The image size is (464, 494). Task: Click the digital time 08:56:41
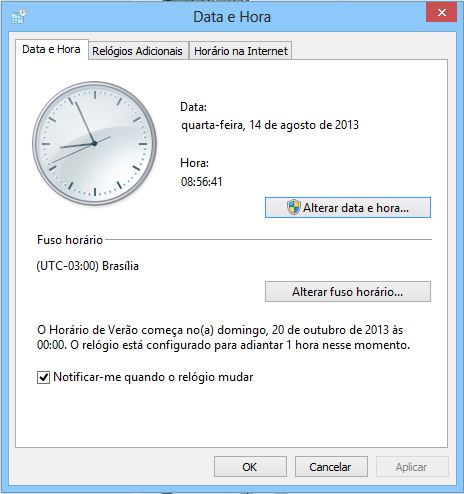pyautogui.click(x=202, y=182)
